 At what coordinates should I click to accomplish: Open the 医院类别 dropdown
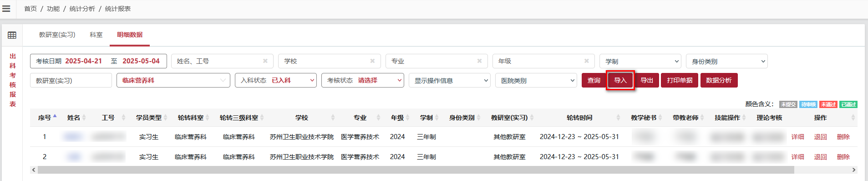[536, 80]
